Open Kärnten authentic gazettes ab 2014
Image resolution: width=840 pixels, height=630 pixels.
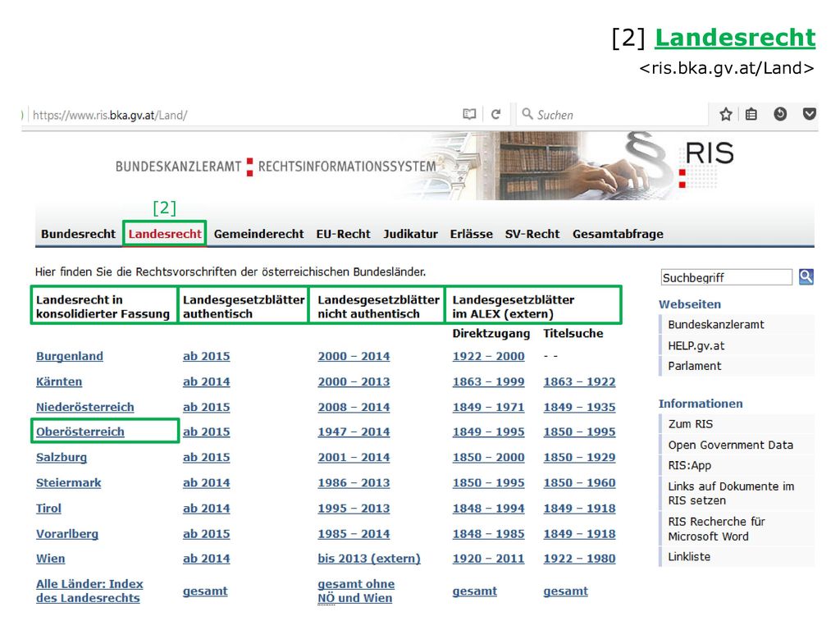point(206,382)
